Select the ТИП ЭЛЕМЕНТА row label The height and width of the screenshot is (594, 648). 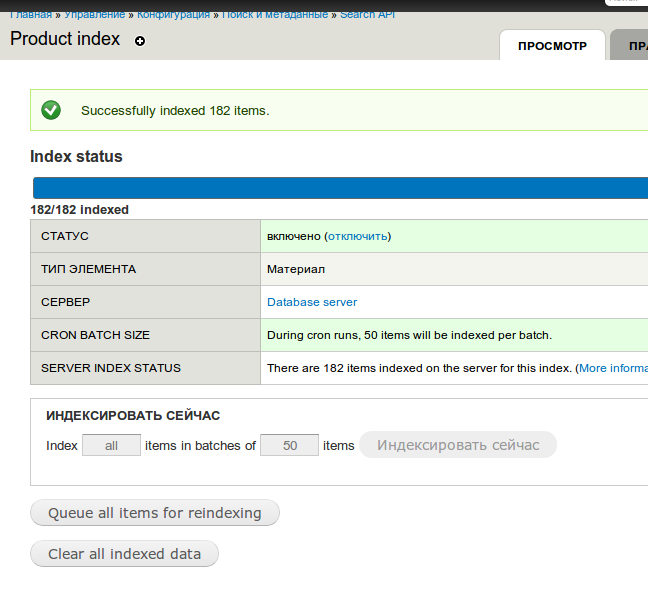[x=88, y=269]
